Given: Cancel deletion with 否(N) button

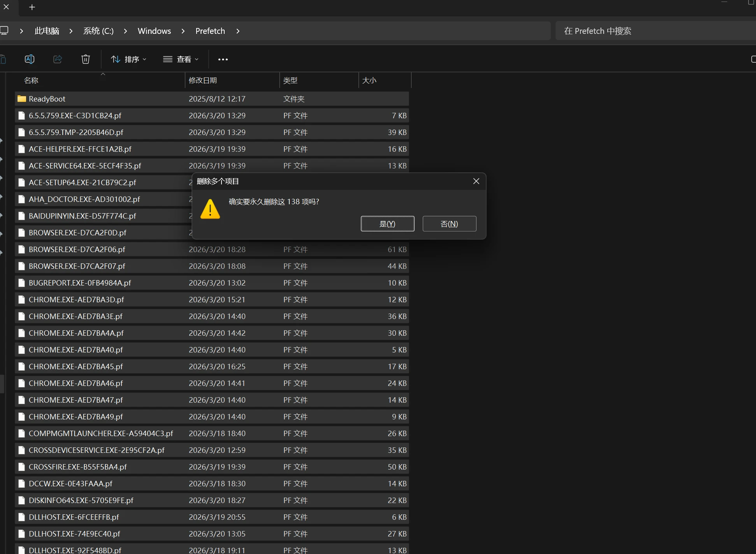Looking at the screenshot, I should click(449, 224).
